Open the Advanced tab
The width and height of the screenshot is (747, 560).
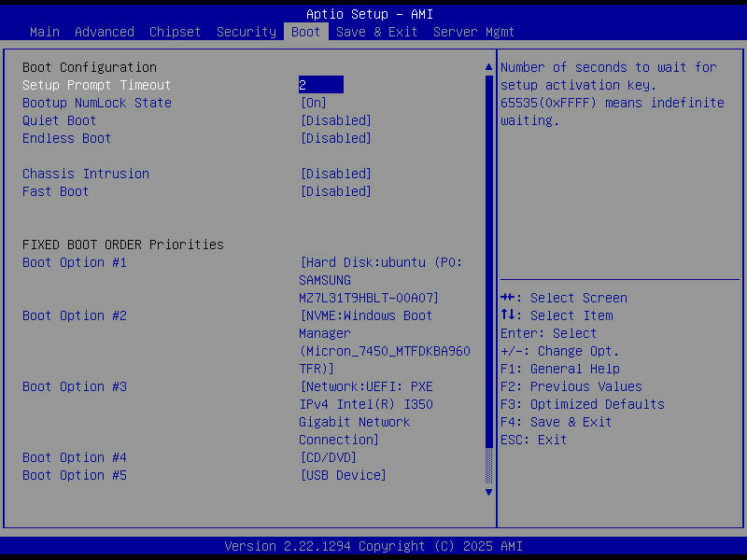click(x=104, y=31)
